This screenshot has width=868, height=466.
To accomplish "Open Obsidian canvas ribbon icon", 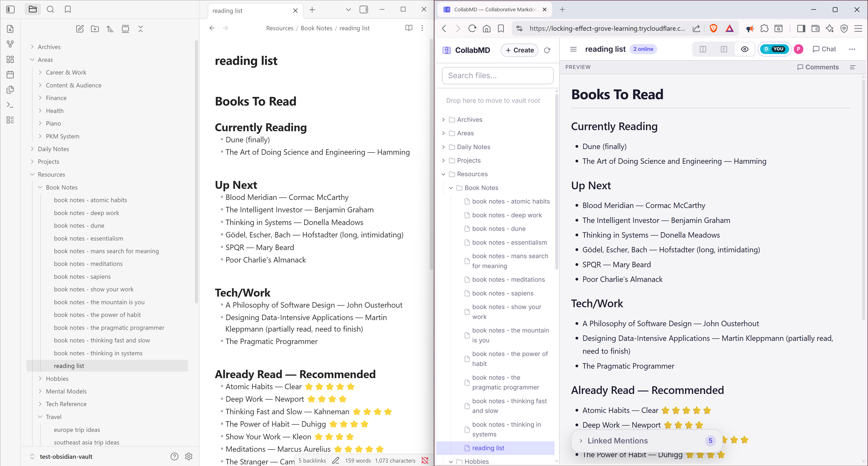I will tap(10, 59).
